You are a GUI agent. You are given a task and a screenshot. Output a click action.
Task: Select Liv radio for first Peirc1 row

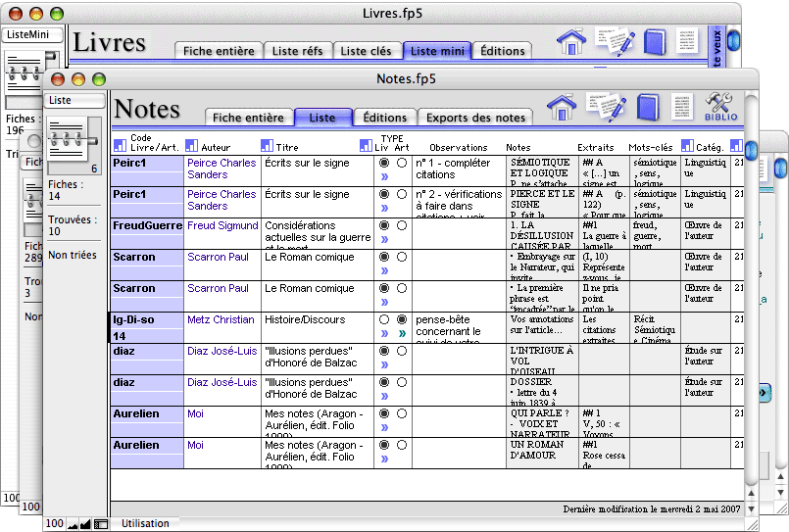(x=384, y=163)
